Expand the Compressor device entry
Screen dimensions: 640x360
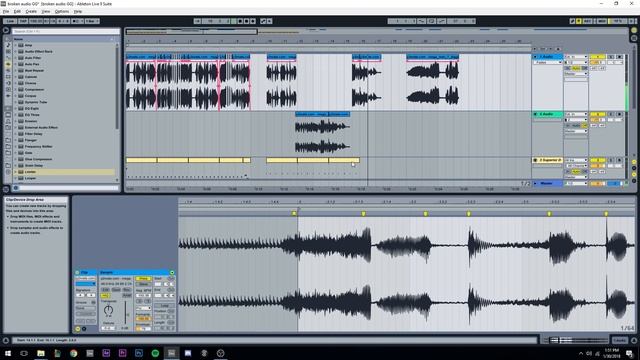(x=16, y=89)
